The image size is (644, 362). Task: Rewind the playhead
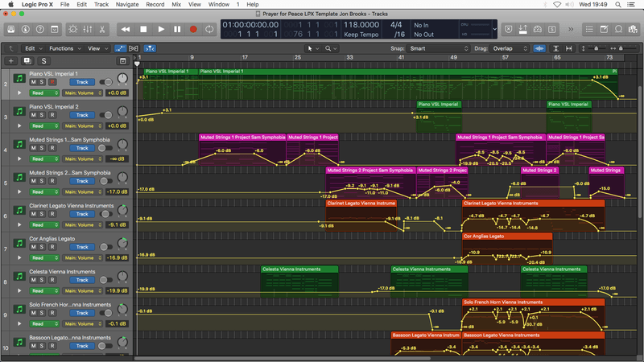pos(126,29)
